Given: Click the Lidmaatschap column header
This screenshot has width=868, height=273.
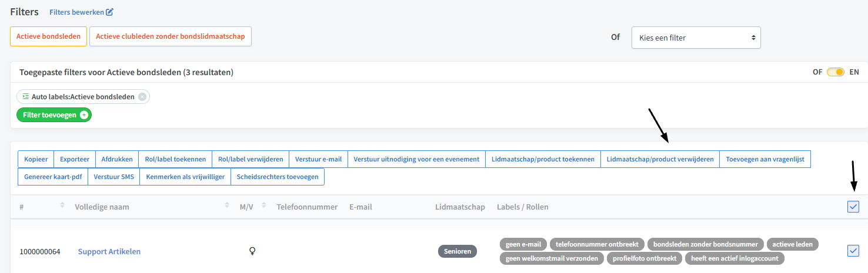Looking at the screenshot, I should (x=460, y=207).
